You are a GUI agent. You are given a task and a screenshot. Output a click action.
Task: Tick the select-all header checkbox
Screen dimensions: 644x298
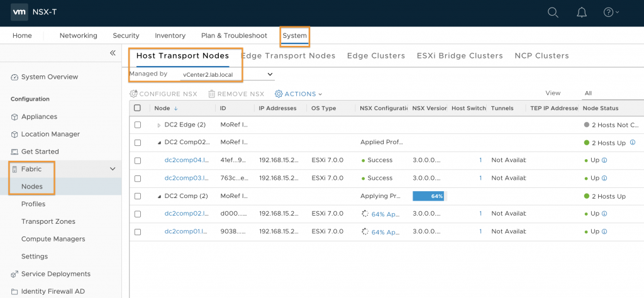(x=138, y=108)
